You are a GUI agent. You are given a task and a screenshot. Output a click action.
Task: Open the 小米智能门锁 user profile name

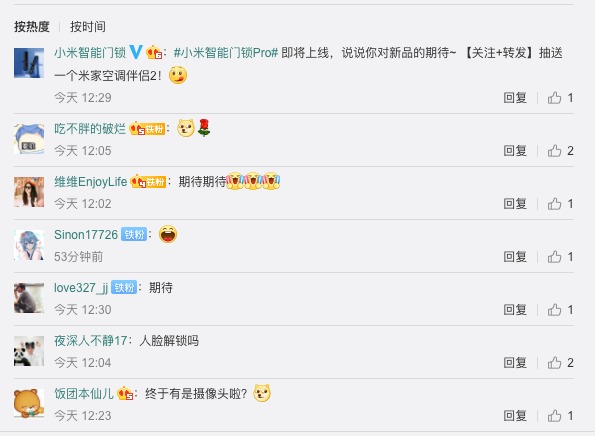pos(90,52)
